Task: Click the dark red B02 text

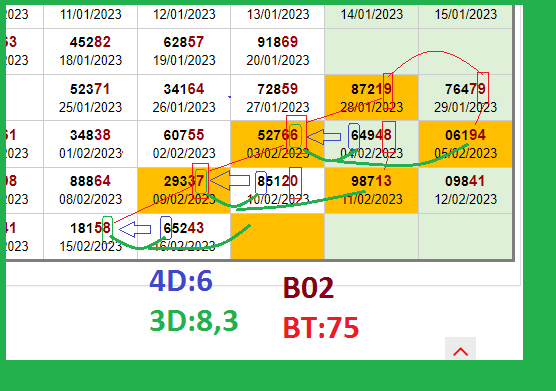Action: [x=308, y=288]
